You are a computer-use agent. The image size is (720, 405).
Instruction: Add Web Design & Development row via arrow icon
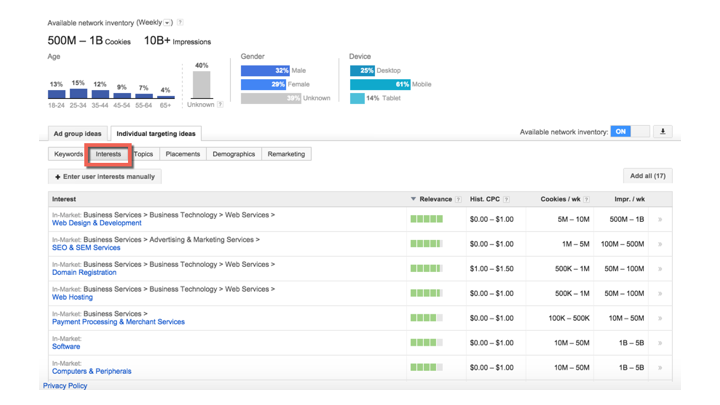click(x=660, y=219)
